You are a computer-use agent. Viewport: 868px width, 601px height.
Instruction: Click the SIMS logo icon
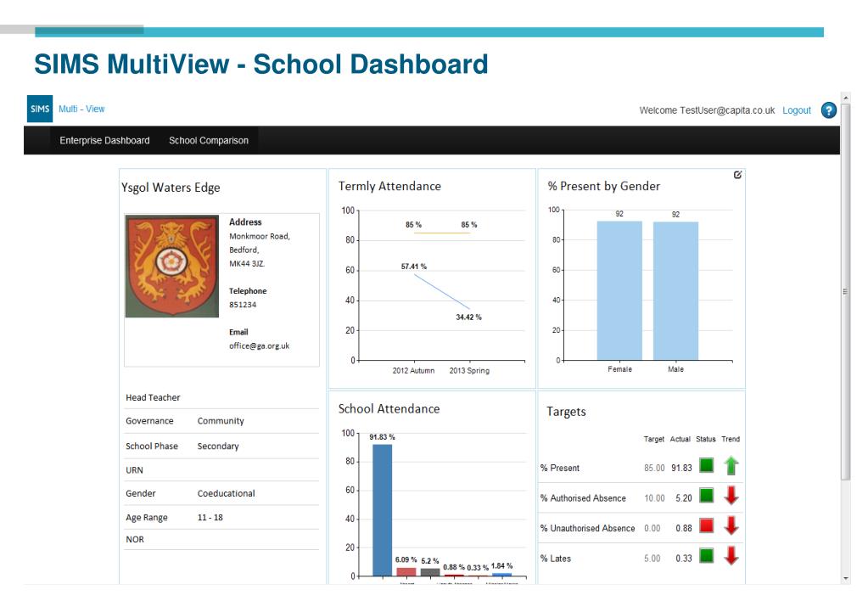tap(40, 109)
